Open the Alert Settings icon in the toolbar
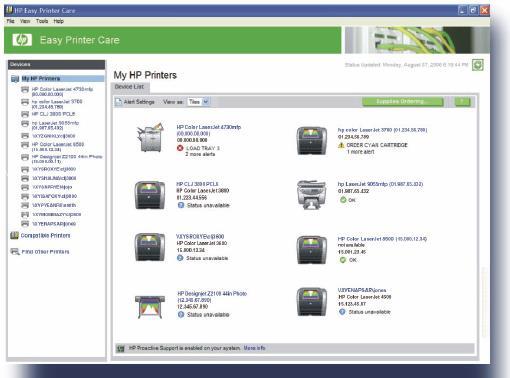Screen dimensions: 510x378 click(118, 102)
